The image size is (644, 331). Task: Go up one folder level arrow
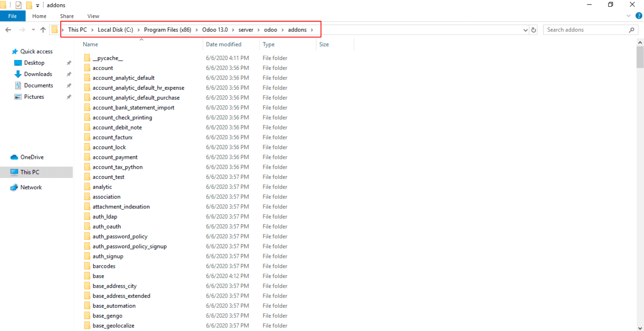pos(43,30)
